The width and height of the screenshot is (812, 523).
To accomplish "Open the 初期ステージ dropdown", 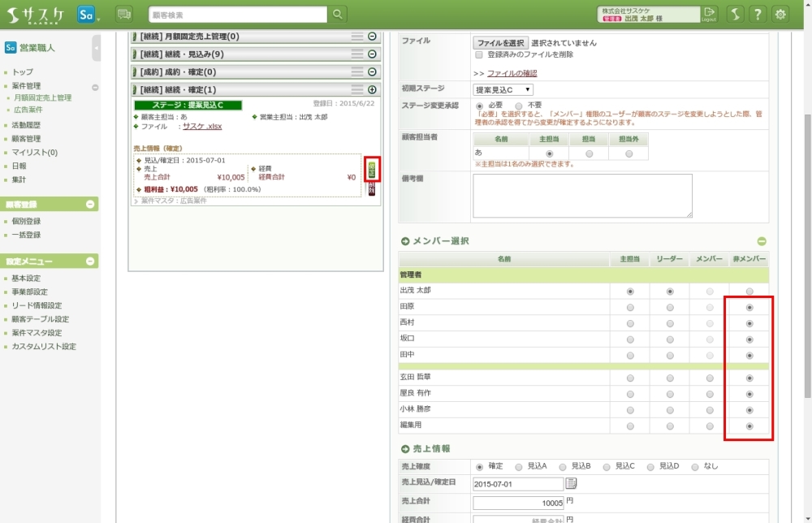I will pos(503,89).
